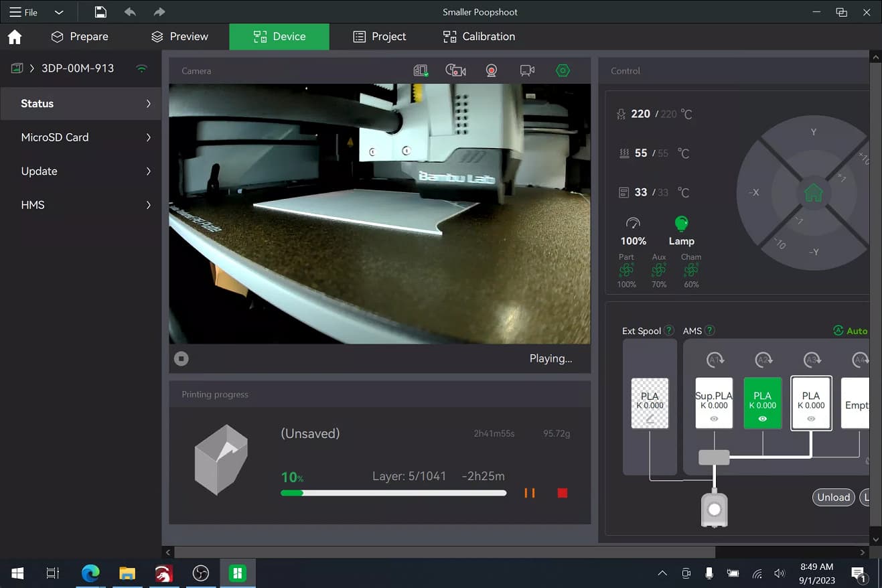Click the Home icon in the top bar
The height and width of the screenshot is (588, 882).
point(15,37)
